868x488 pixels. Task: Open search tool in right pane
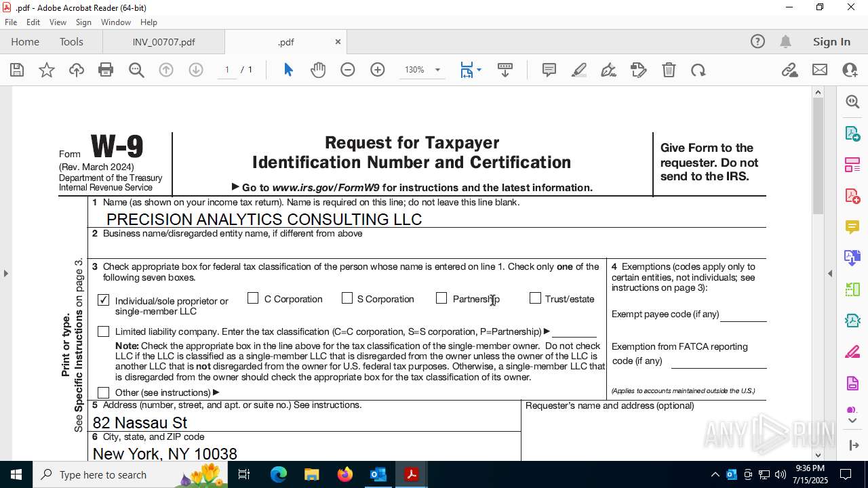click(852, 102)
